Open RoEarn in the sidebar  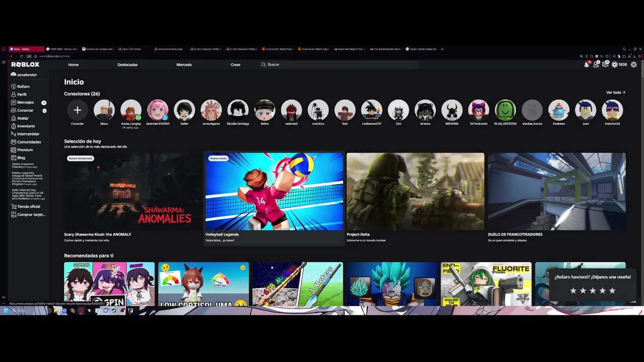[21, 86]
